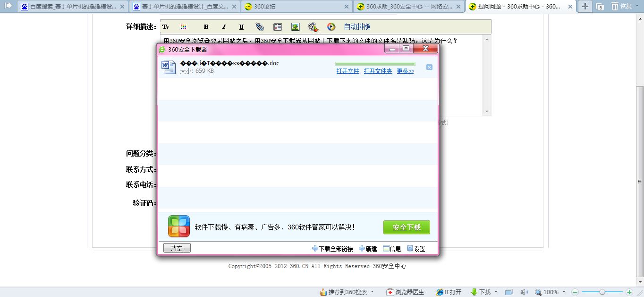The image size is (644, 297).
Task: Expand 更多>> options for the download
Action: point(405,71)
